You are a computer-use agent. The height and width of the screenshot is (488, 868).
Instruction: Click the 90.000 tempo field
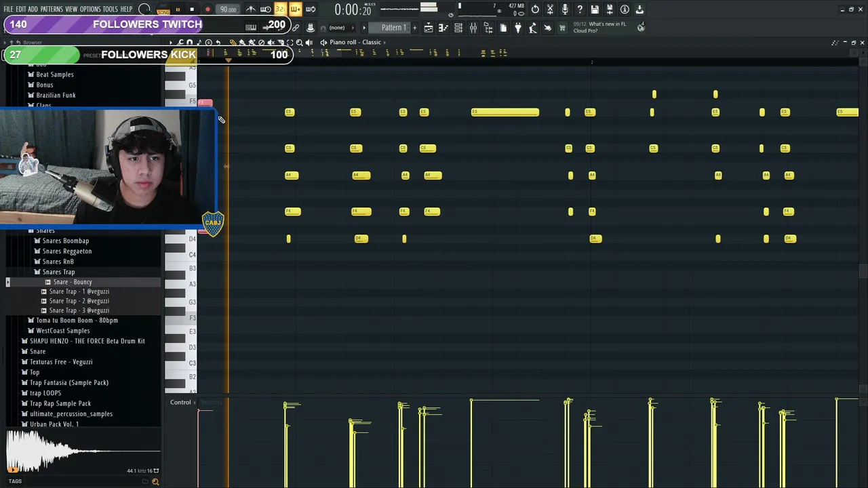[x=228, y=9]
